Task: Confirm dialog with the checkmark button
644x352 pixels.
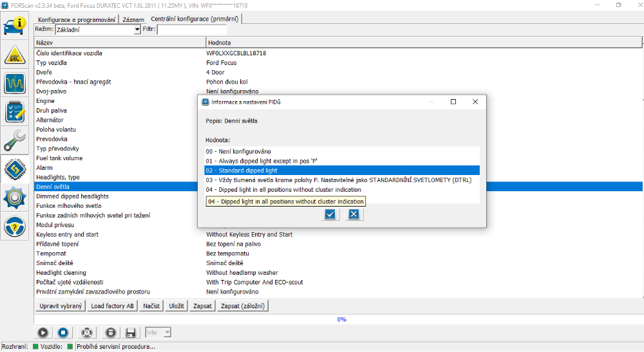Action: (330, 214)
